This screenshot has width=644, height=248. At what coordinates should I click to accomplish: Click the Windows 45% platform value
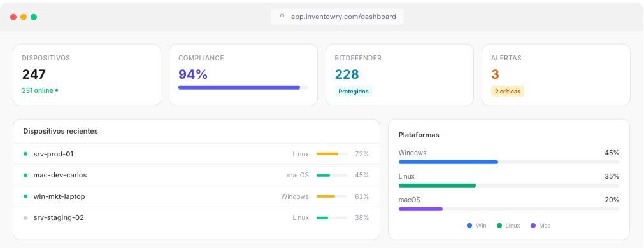tap(612, 153)
